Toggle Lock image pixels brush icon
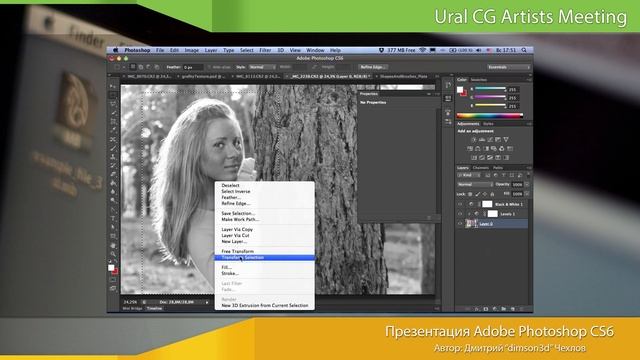640x360 pixels. tap(478, 194)
